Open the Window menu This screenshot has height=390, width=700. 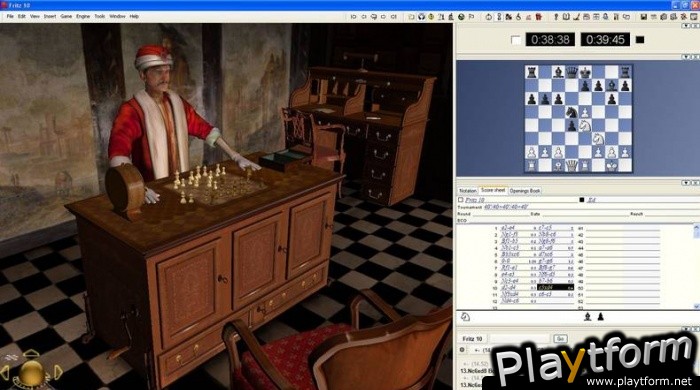pyautogui.click(x=117, y=17)
